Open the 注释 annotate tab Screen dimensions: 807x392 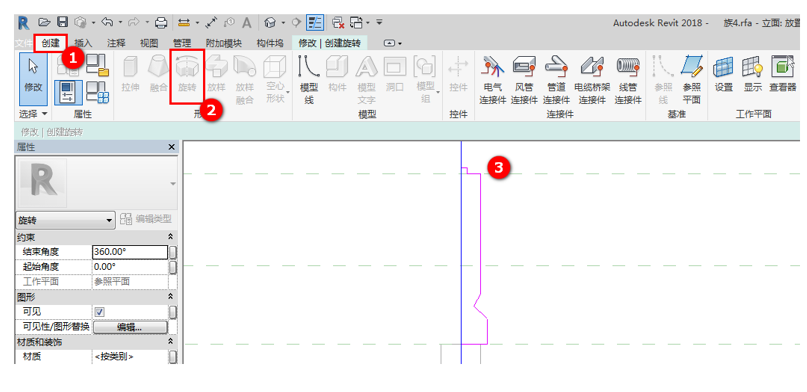pos(116,43)
